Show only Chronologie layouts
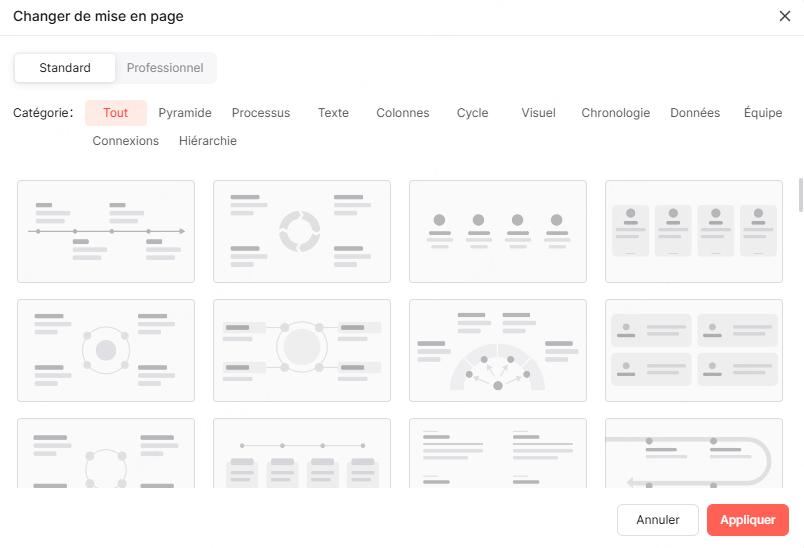Image resolution: width=804 pixels, height=548 pixels. pos(616,113)
